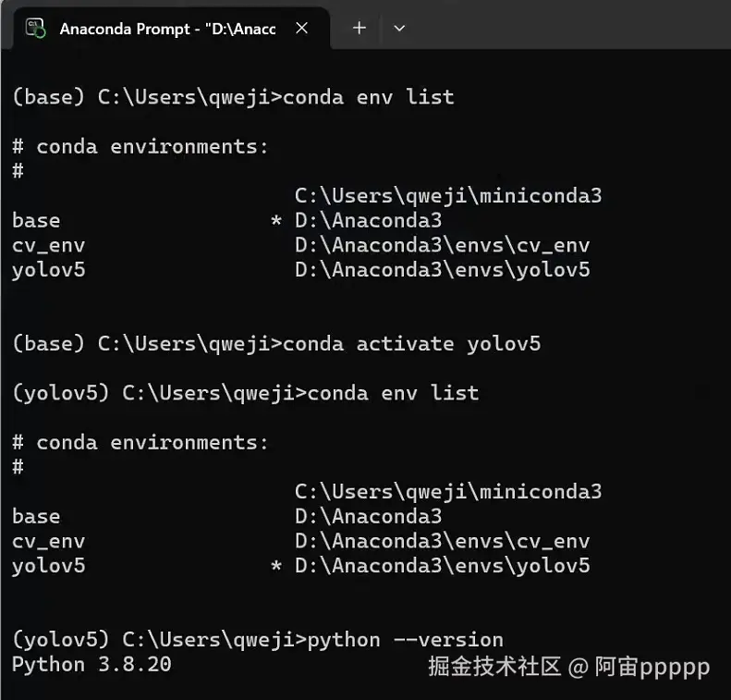Click the second "# conda environments:" header

click(140, 443)
